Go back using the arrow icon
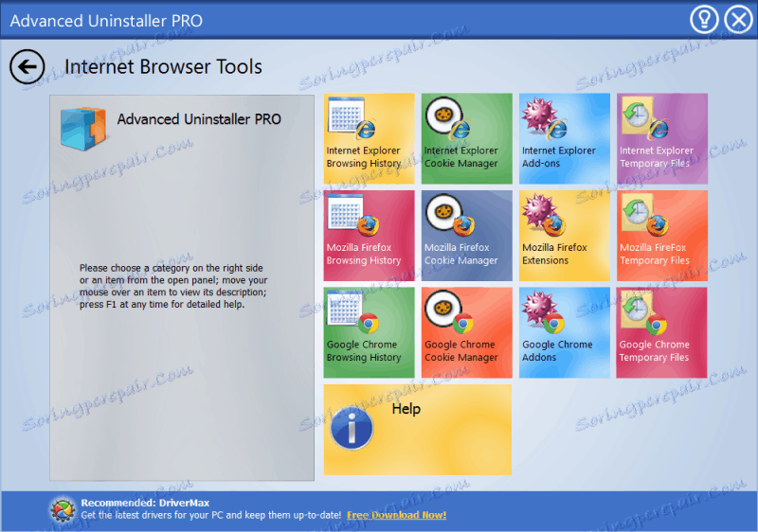This screenshot has height=532, width=758. click(27, 66)
